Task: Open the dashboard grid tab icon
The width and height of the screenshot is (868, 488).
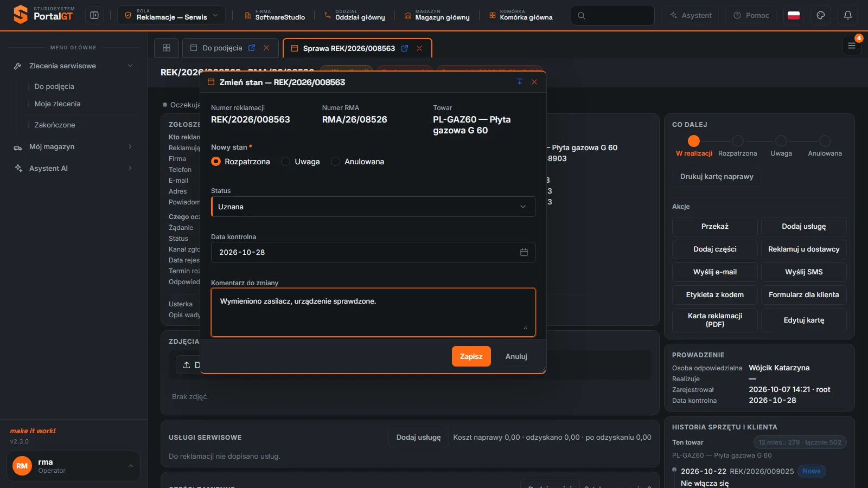Action: (167, 48)
